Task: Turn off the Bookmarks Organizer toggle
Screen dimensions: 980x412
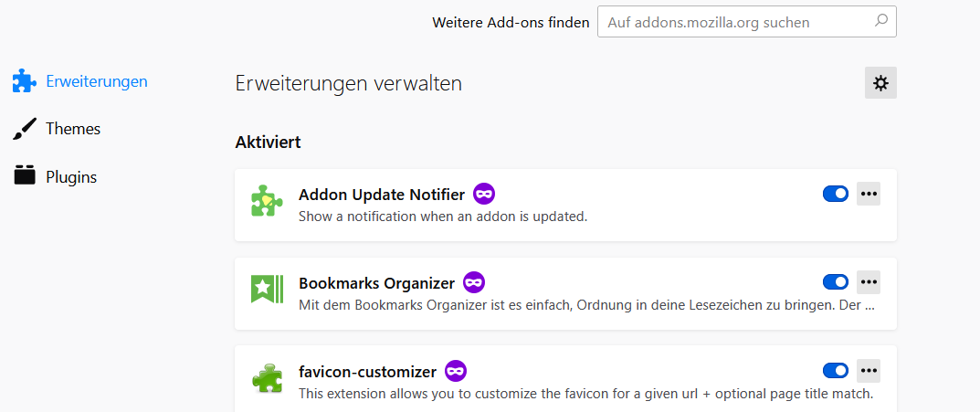Action: [x=836, y=282]
